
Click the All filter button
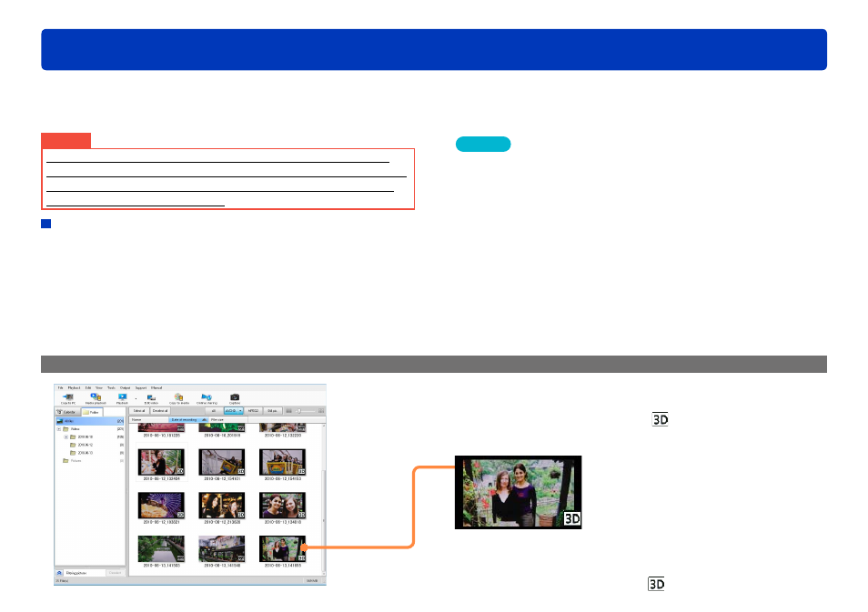coord(214,411)
